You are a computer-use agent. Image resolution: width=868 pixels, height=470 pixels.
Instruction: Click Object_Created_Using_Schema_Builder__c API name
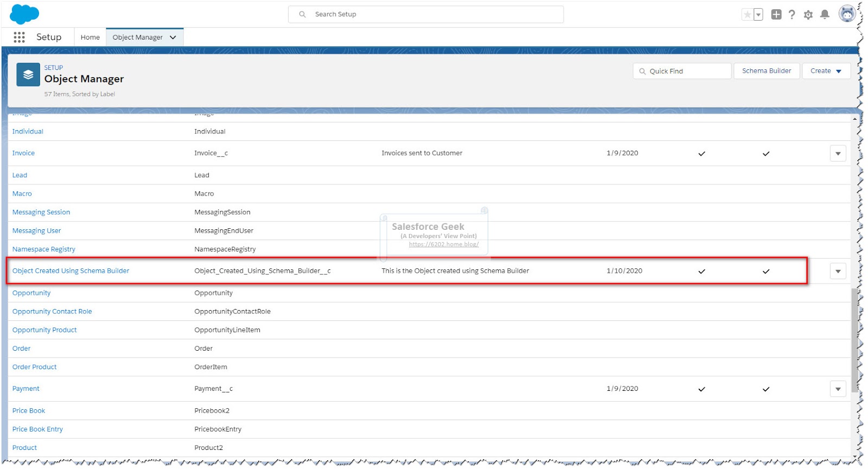point(263,271)
